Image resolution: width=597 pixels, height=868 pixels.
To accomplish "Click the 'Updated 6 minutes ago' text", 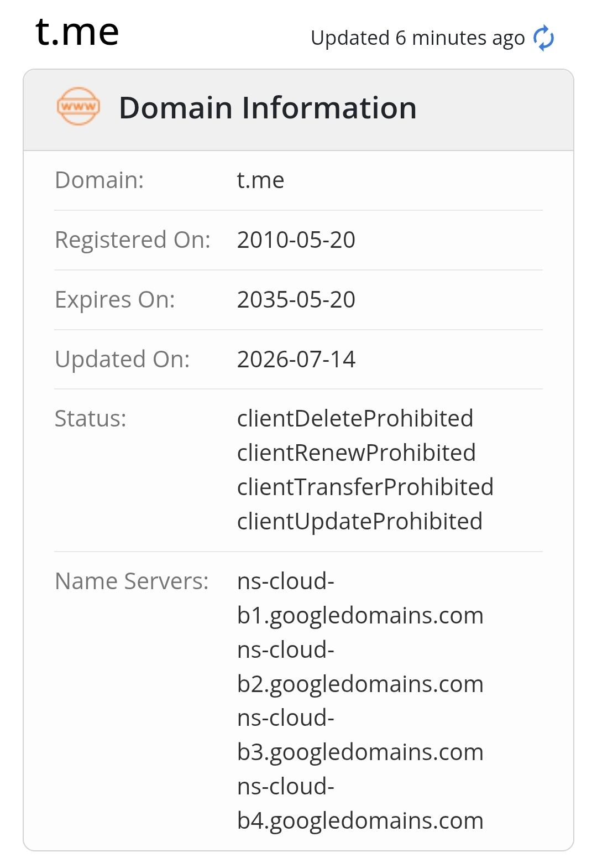I will click(417, 38).
